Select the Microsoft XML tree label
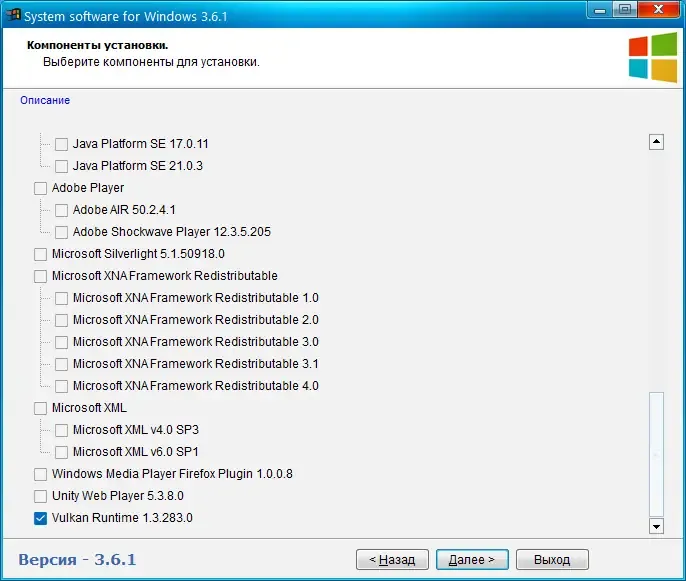Screen dimensions: 686x581 (89, 408)
